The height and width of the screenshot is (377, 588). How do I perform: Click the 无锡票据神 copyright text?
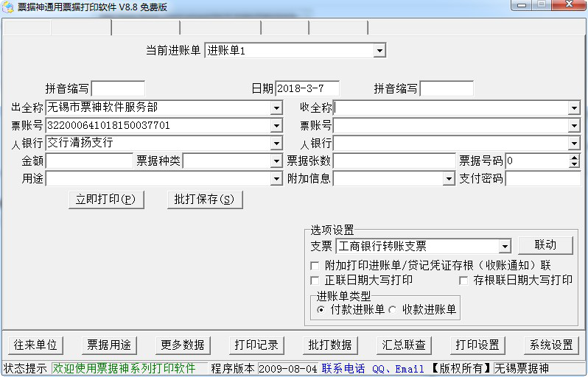coord(522,369)
